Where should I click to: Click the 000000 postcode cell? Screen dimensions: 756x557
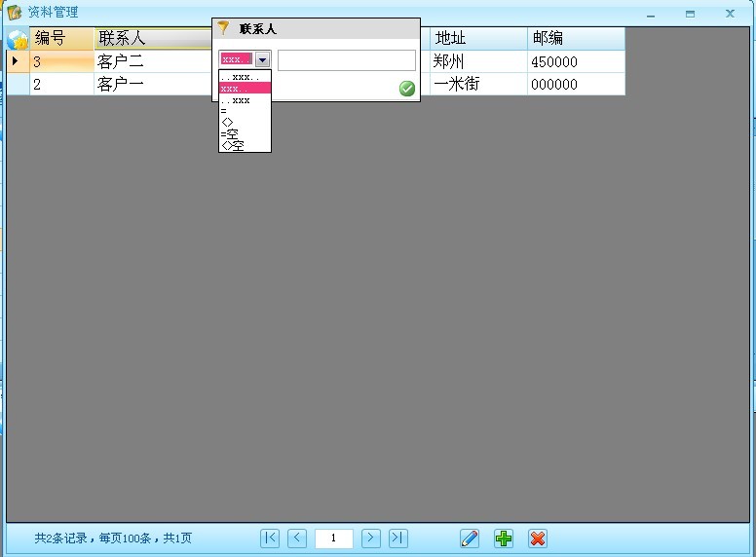(x=576, y=85)
